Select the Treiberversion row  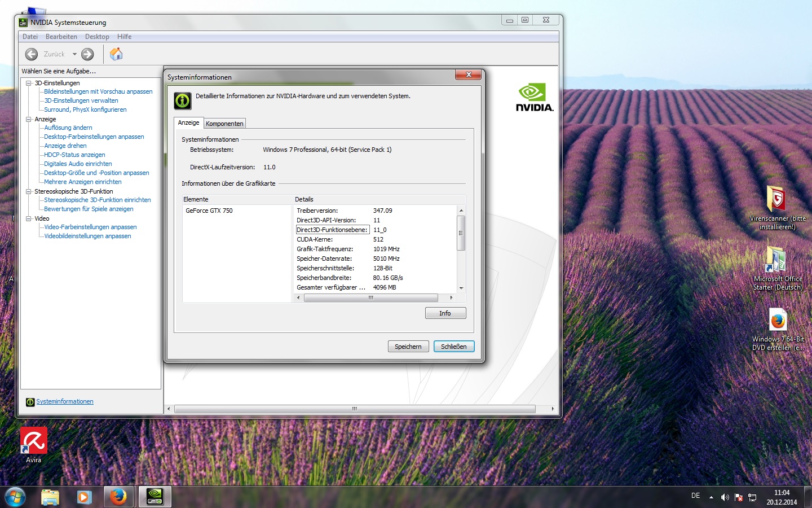coord(375,211)
